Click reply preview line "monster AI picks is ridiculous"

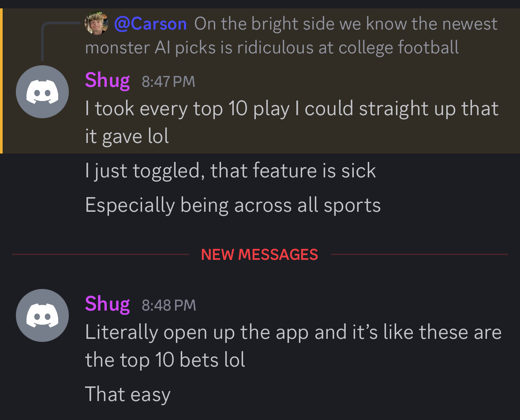[272, 48]
